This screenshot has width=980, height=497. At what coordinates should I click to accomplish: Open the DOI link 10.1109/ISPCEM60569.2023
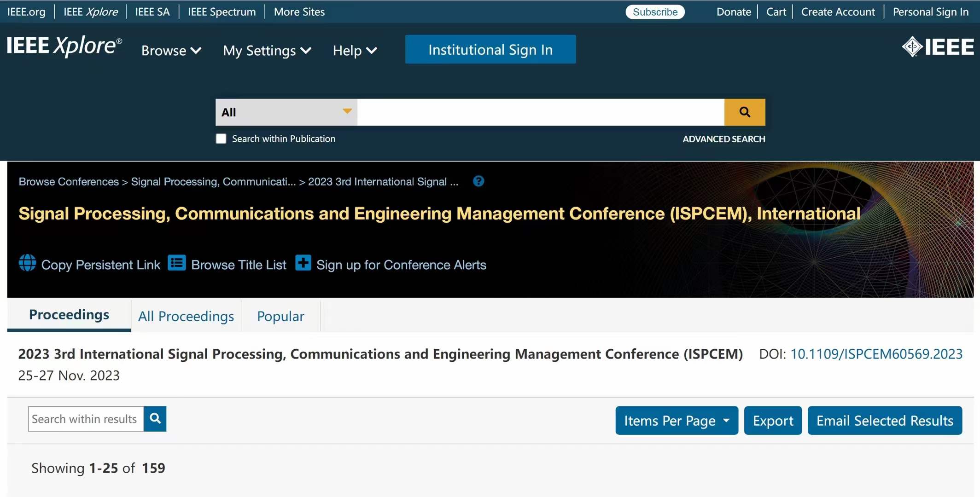876,354
